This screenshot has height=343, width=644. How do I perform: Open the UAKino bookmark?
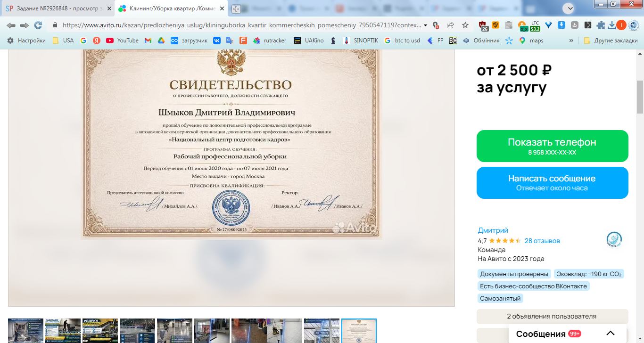point(309,41)
